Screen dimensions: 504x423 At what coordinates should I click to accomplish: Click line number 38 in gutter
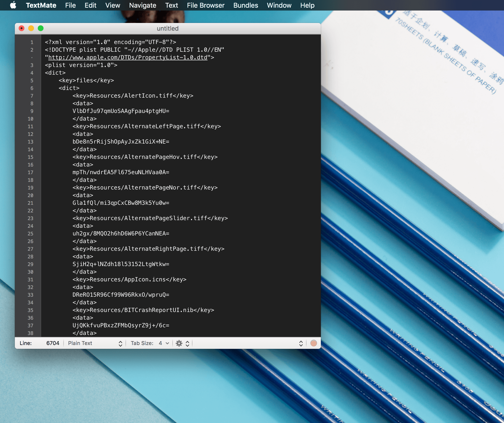point(30,333)
